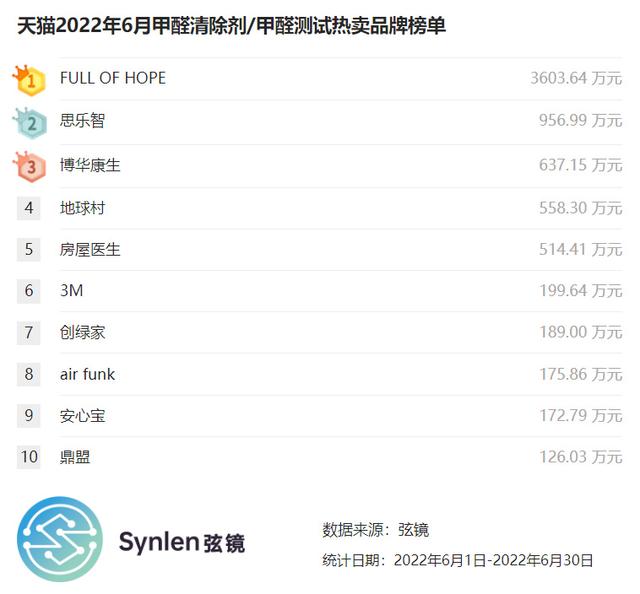Click the rank 10 number box

29,457
